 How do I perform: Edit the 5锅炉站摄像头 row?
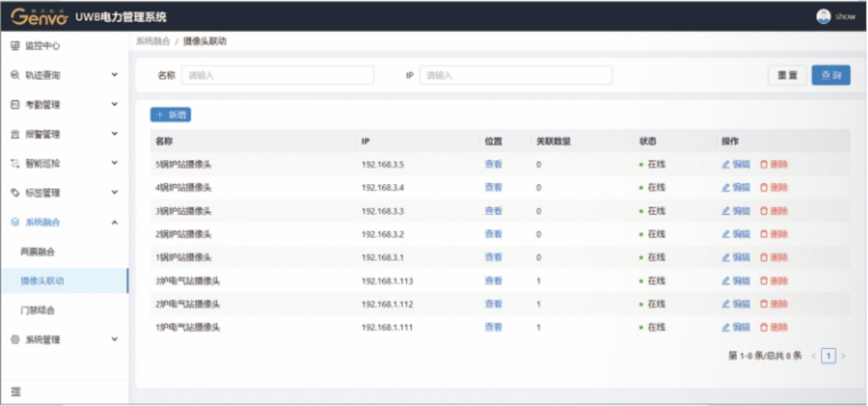point(736,164)
